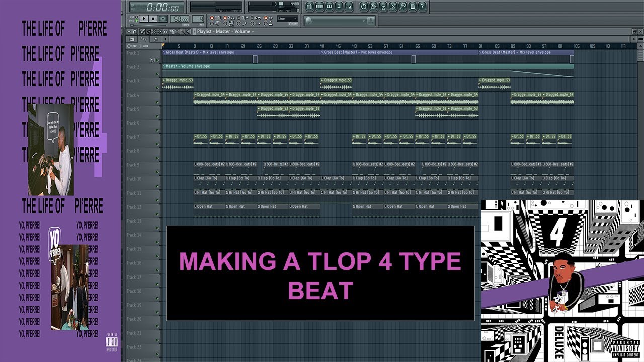Viewport: 644px width, 362px height.
Task: Click the Playback speaker tool in Playlist
Action: coord(188,31)
